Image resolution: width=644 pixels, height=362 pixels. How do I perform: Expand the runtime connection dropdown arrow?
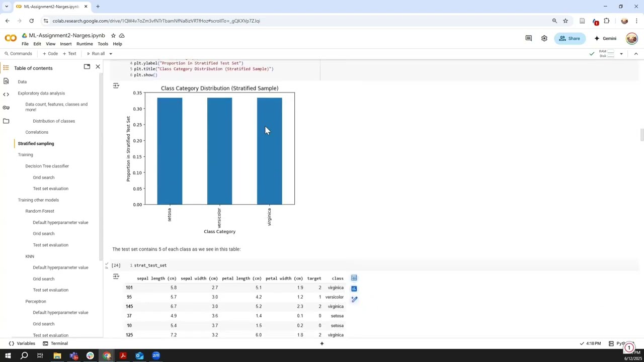(621, 54)
